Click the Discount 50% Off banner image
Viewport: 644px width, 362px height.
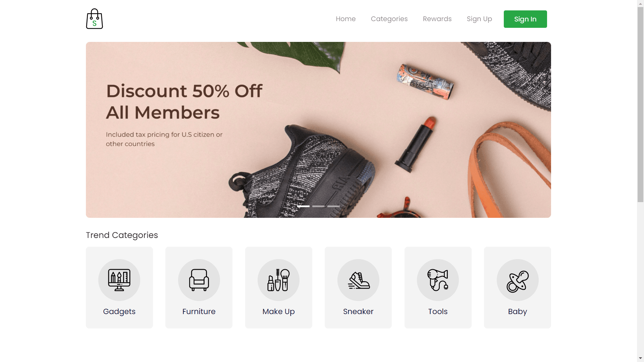[318, 130]
